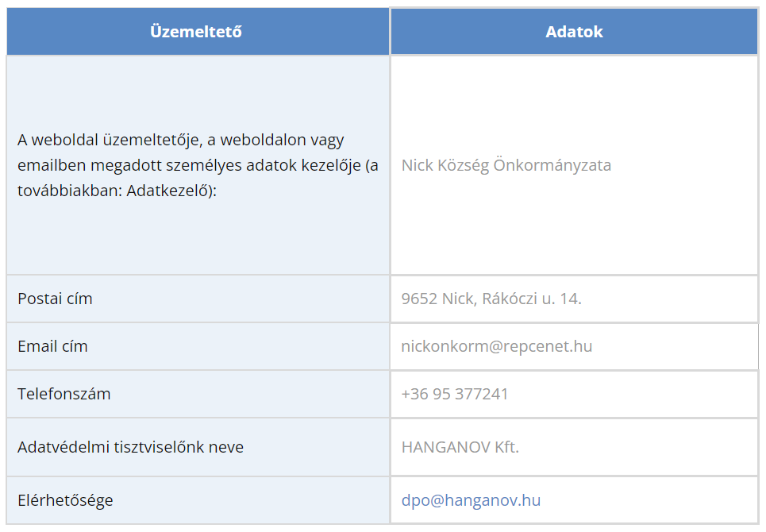Image resolution: width=766 pixels, height=532 pixels.
Task: Click the postal code 9652
Action: (419, 299)
